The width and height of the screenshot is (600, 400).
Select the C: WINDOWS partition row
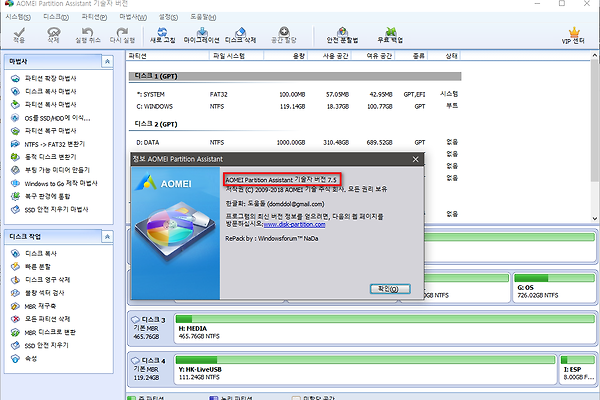point(295,106)
